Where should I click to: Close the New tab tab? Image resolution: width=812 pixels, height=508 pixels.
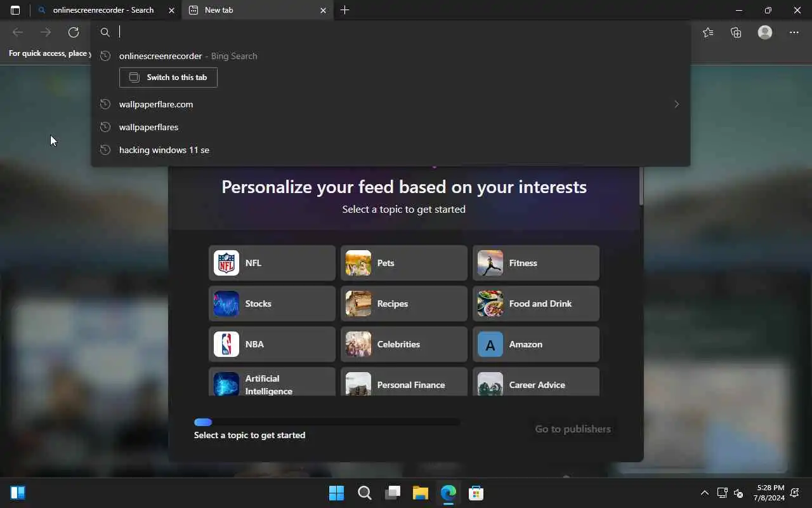tap(323, 10)
